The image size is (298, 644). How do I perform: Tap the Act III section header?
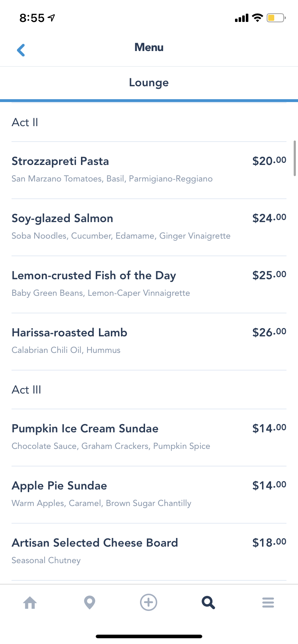tap(26, 390)
